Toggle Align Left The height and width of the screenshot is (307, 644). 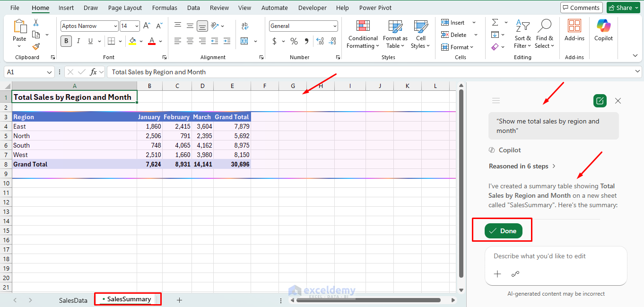(x=178, y=41)
